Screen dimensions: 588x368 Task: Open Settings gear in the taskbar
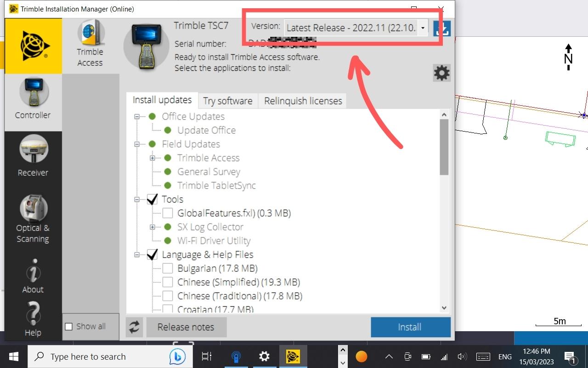pyautogui.click(x=264, y=356)
